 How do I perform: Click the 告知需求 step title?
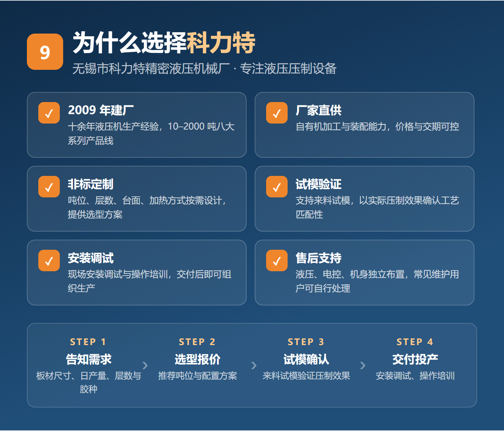click(89, 359)
